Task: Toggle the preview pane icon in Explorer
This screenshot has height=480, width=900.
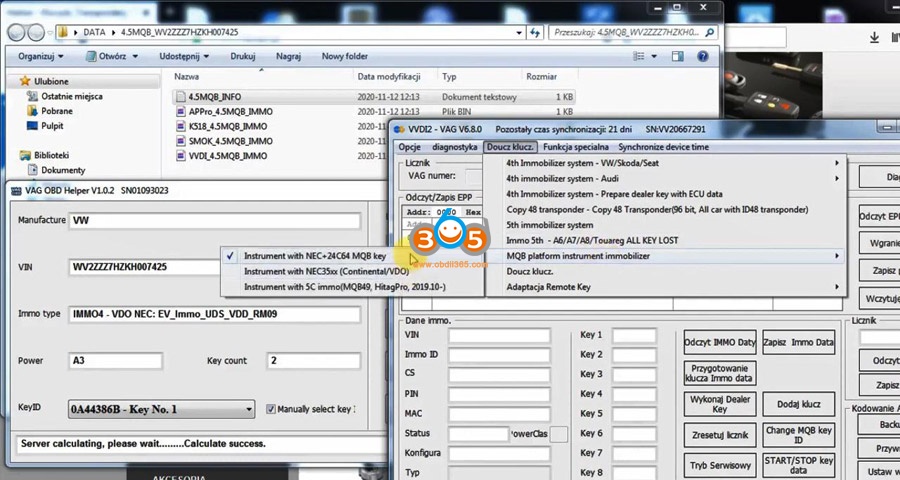Action: coord(678,56)
